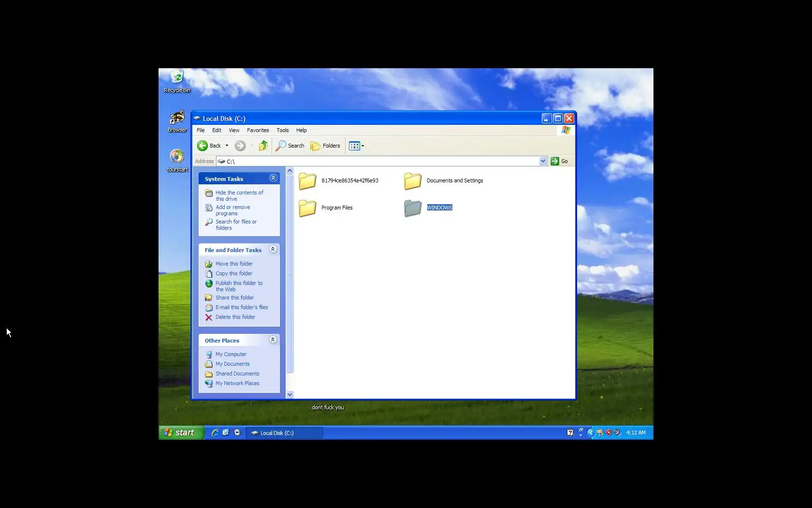Select the Program Files folder
Image resolution: width=812 pixels, height=508 pixels.
coord(326,208)
